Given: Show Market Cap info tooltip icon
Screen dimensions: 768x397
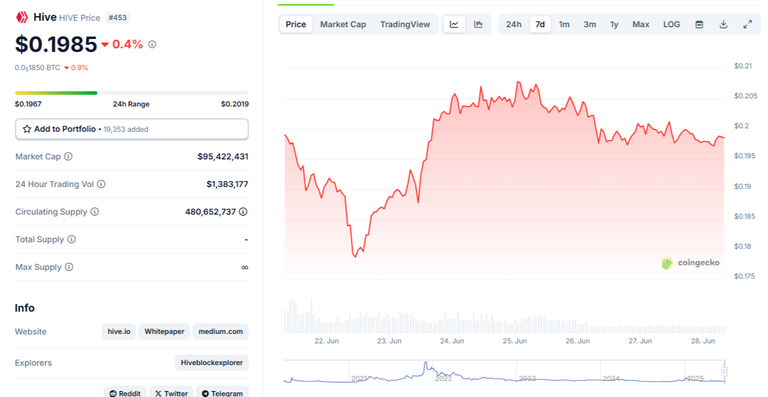Looking at the screenshot, I should point(69,157).
